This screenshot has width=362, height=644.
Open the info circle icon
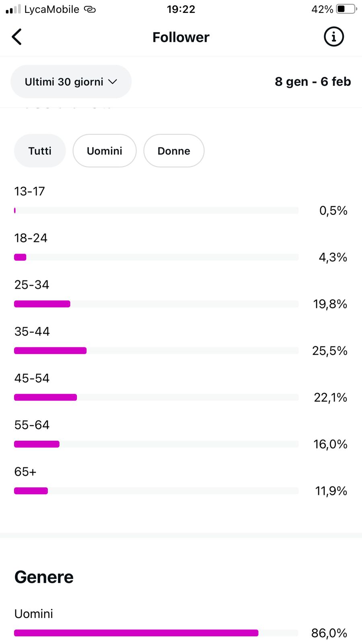(x=333, y=37)
